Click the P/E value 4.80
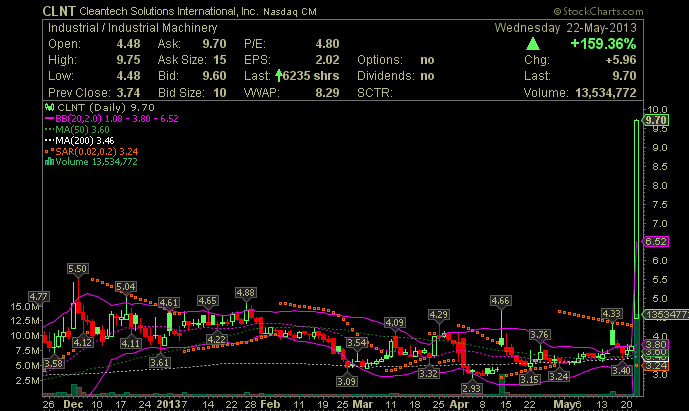 pyautogui.click(x=327, y=44)
